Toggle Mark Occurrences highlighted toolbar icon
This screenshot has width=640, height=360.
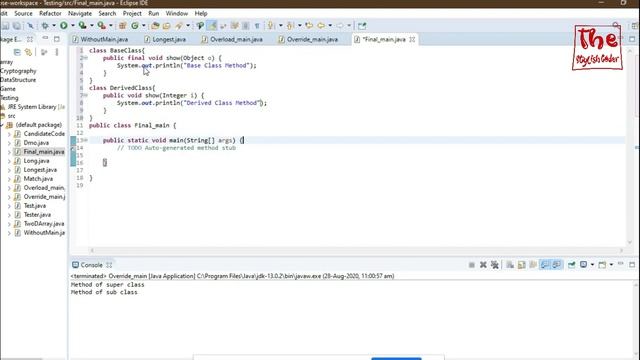click(212, 25)
